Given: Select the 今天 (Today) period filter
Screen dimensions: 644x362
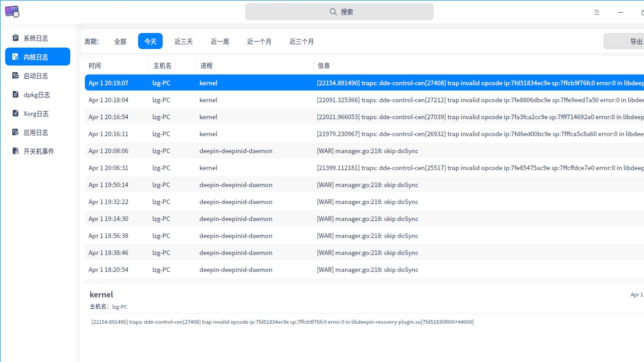Looking at the screenshot, I should click(x=150, y=41).
